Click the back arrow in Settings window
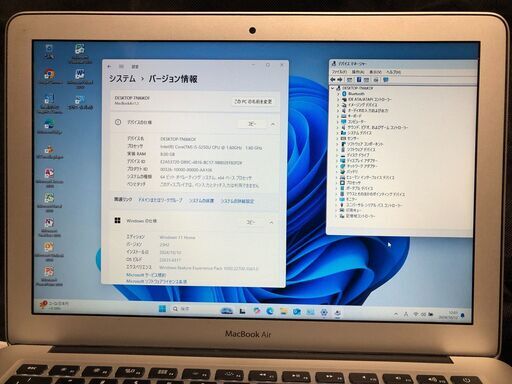The image size is (512, 384). pos(110,66)
